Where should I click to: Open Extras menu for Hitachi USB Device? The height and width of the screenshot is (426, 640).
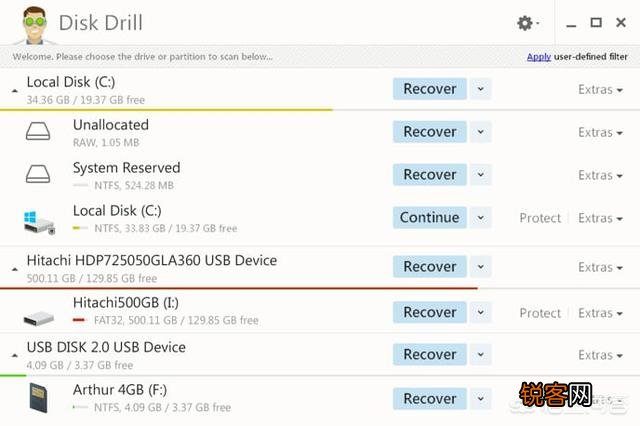pyautogui.click(x=600, y=267)
